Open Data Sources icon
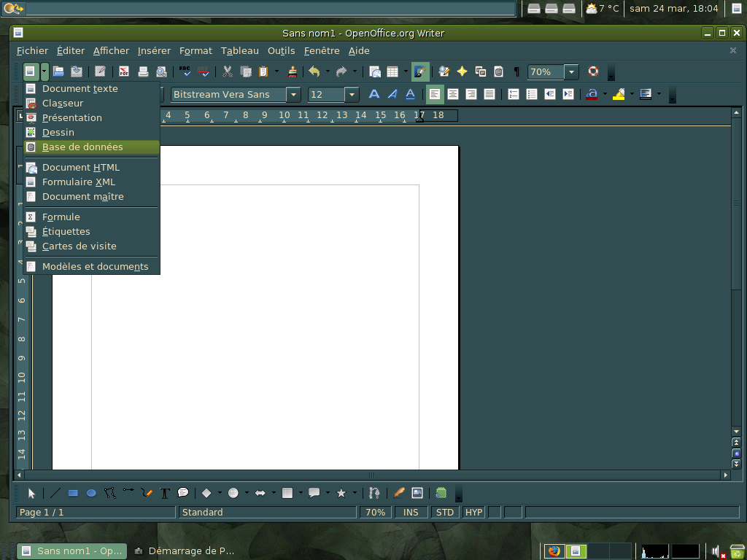 click(498, 71)
